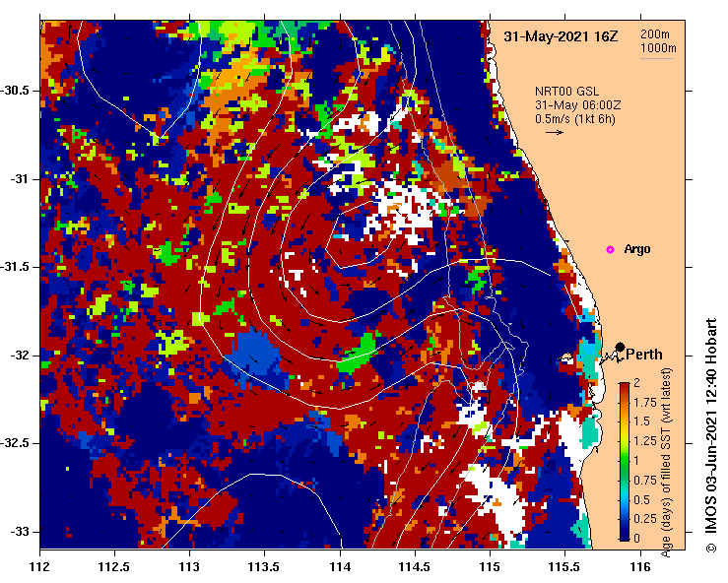The image size is (728, 583).
Task: Click the 1000m depth contour label
Action: click(x=658, y=48)
